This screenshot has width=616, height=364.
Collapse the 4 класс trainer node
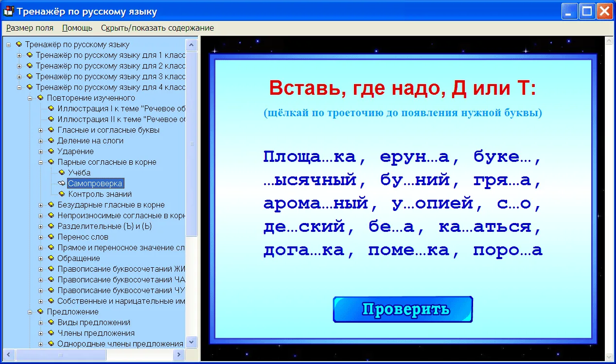click(19, 87)
